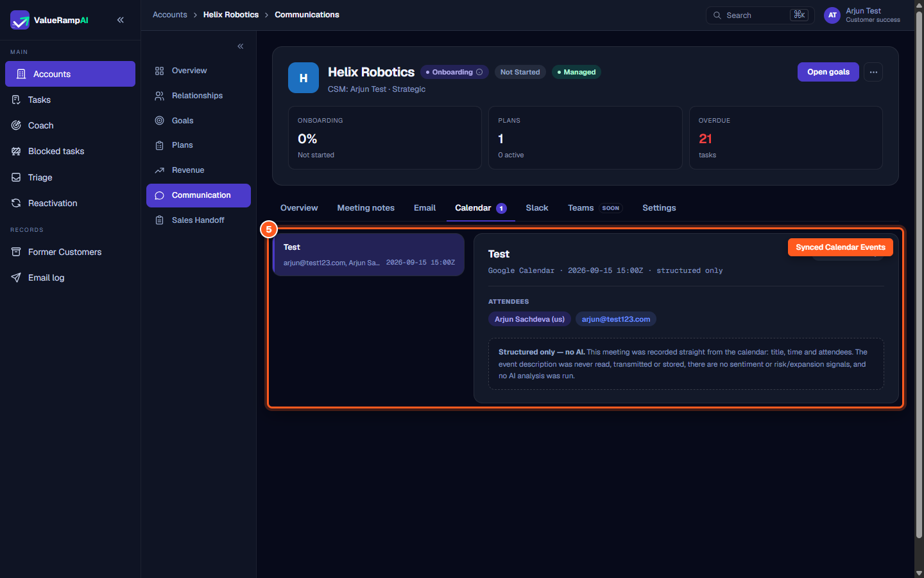The width and height of the screenshot is (924, 578).
Task: Open the Settings tab
Action: click(659, 208)
